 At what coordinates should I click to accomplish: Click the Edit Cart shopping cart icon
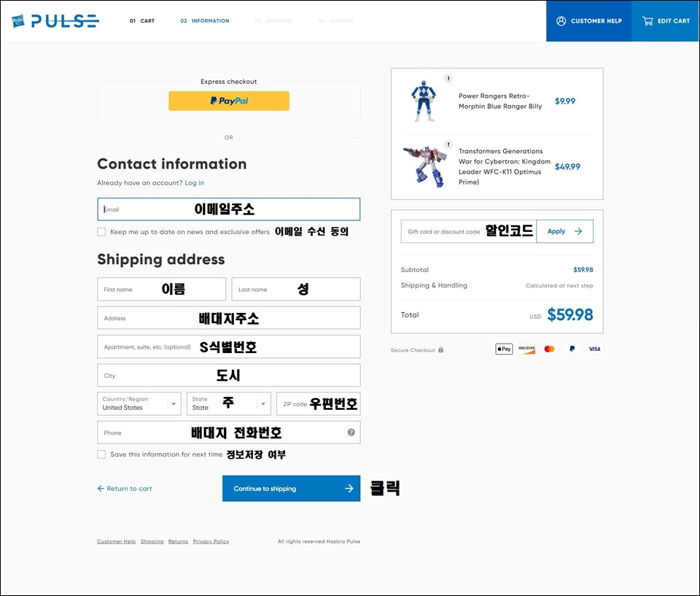pos(647,21)
